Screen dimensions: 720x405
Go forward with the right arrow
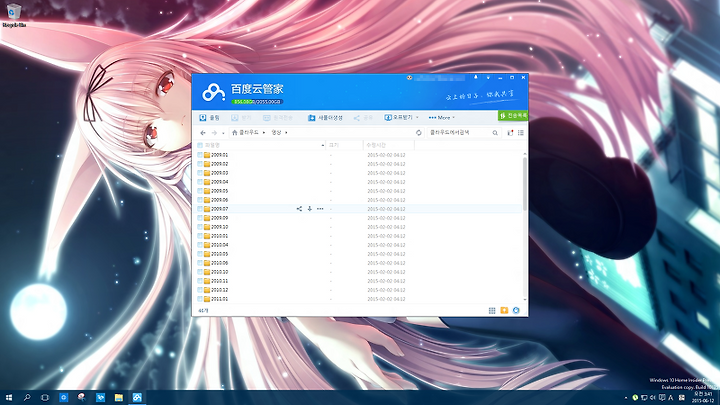tap(214, 133)
